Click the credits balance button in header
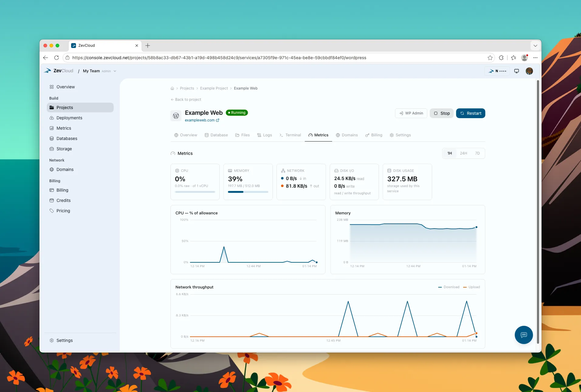The width and height of the screenshot is (581, 392). (x=497, y=71)
